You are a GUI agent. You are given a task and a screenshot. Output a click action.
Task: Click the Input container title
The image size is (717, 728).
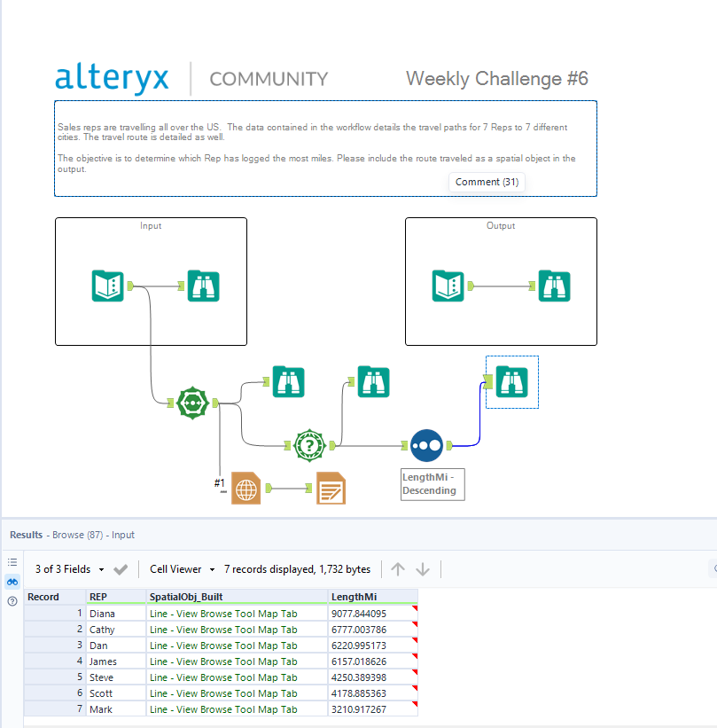pos(151,225)
